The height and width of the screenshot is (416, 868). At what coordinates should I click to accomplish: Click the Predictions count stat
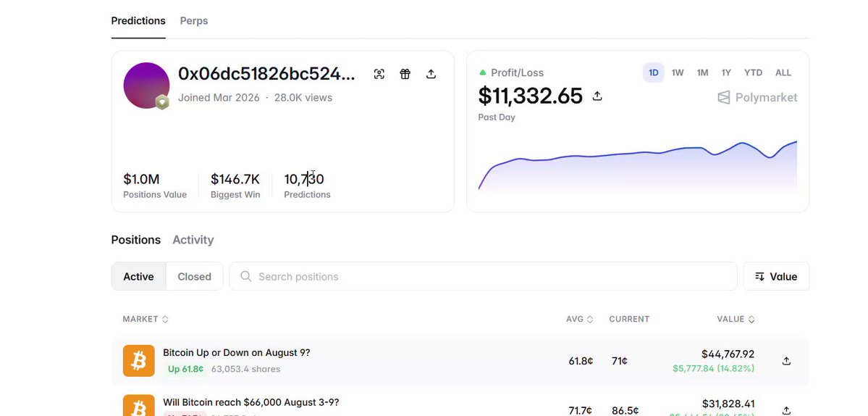point(307,186)
